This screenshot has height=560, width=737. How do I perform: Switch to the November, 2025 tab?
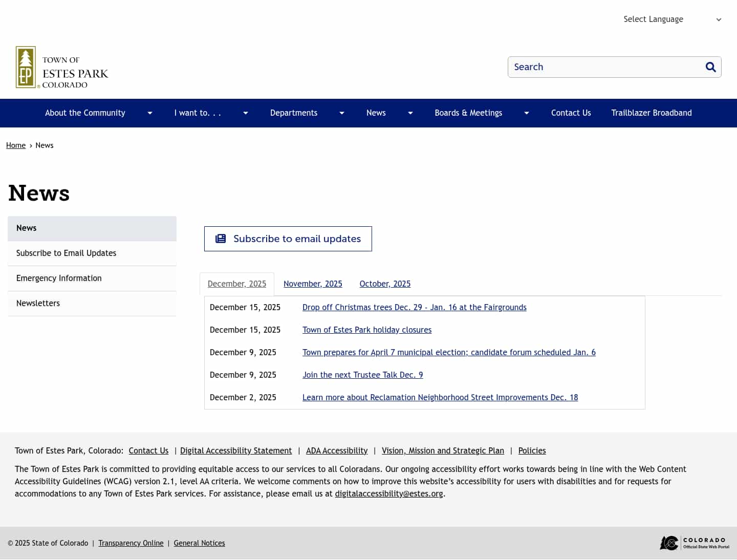pos(313,284)
